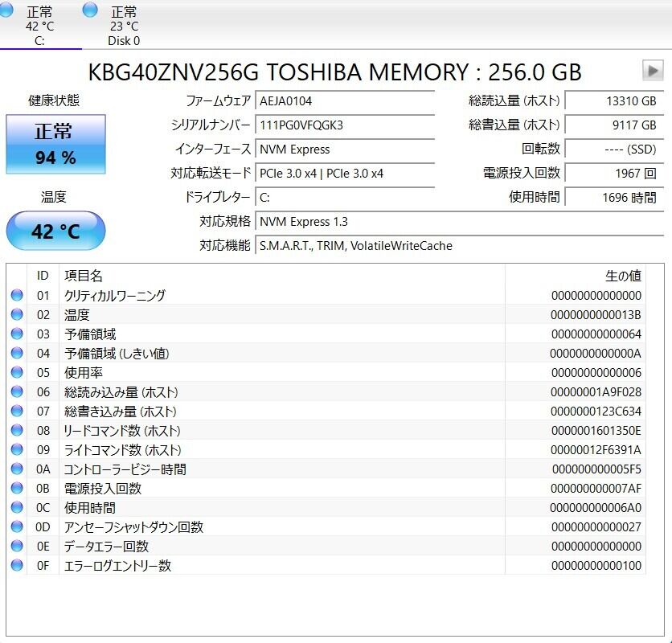This screenshot has height=643, width=672.
Task: Click the status orb for row 01
Action: coord(17,295)
